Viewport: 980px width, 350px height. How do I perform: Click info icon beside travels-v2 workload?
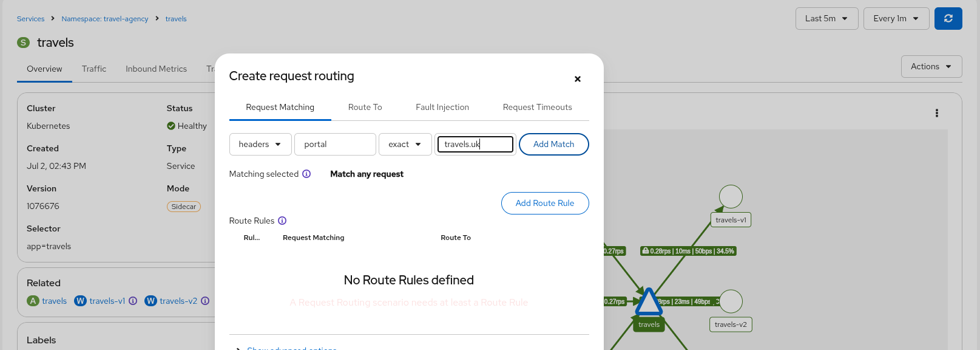click(205, 301)
